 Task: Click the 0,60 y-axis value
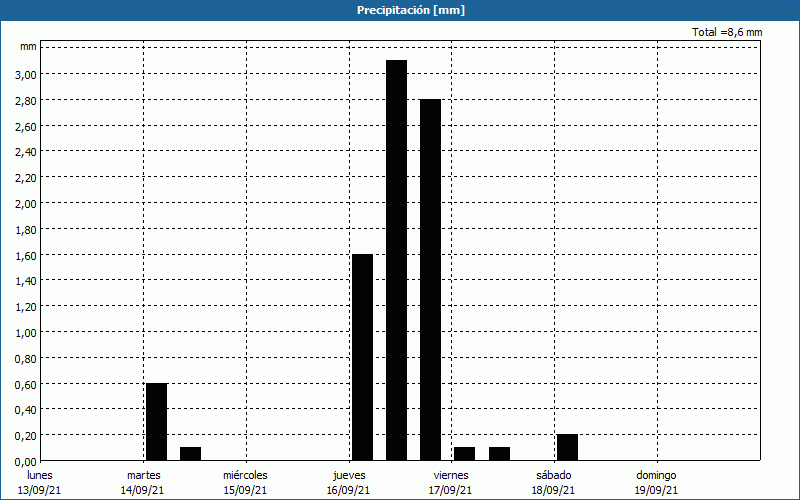click(x=27, y=385)
